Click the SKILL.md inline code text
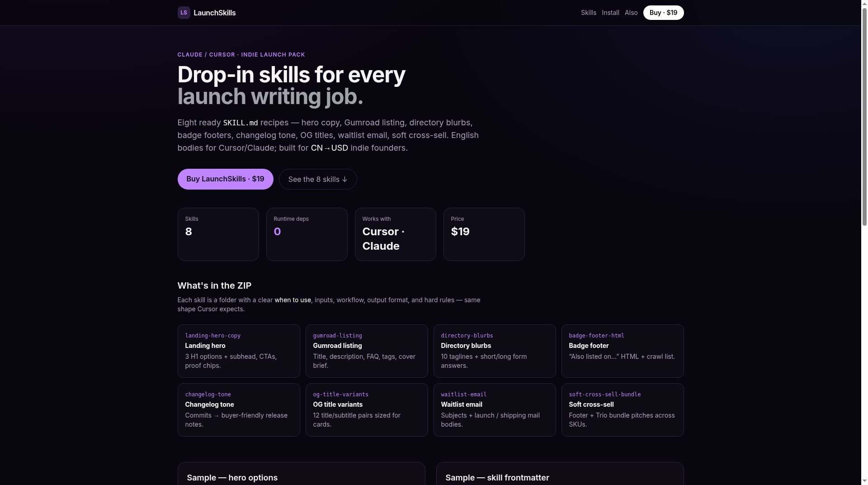This screenshot has height=485, width=868. tap(241, 123)
